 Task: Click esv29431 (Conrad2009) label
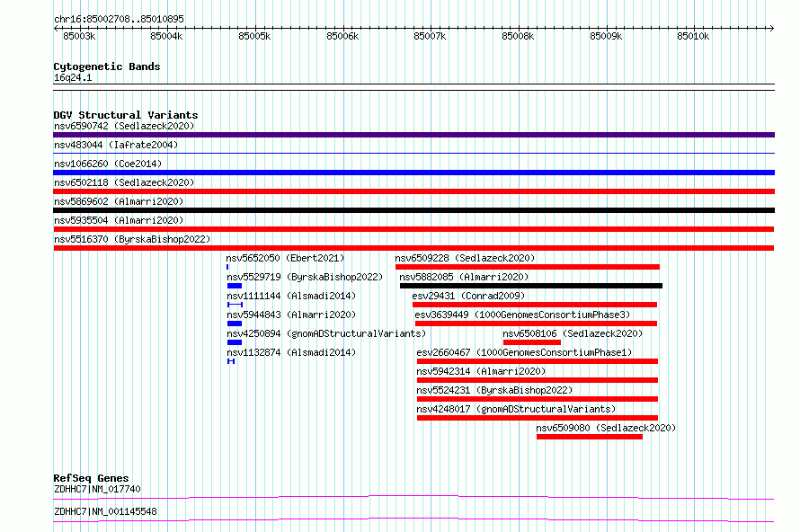468,296
